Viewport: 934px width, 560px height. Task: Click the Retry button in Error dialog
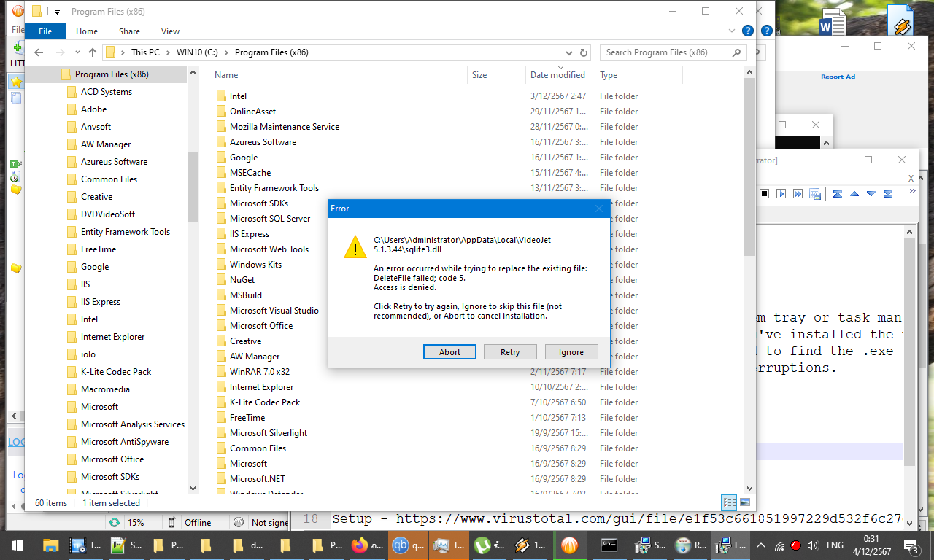[510, 352]
